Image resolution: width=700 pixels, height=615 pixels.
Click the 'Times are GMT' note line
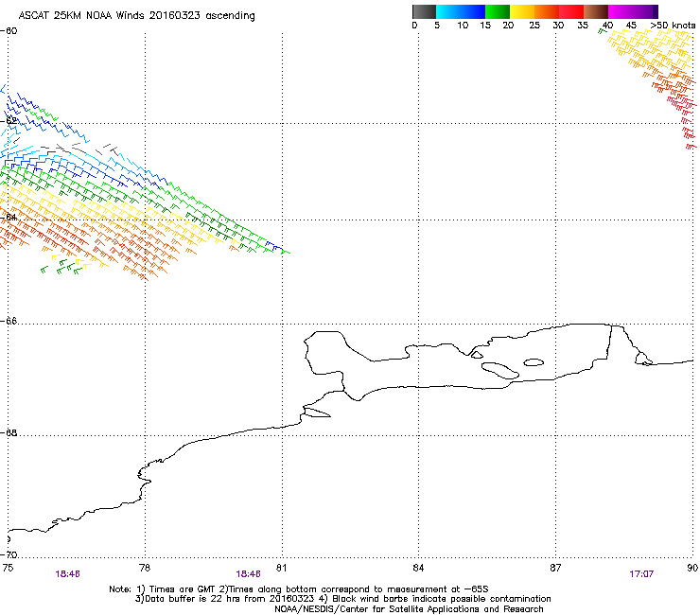click(x=299, y=589)
